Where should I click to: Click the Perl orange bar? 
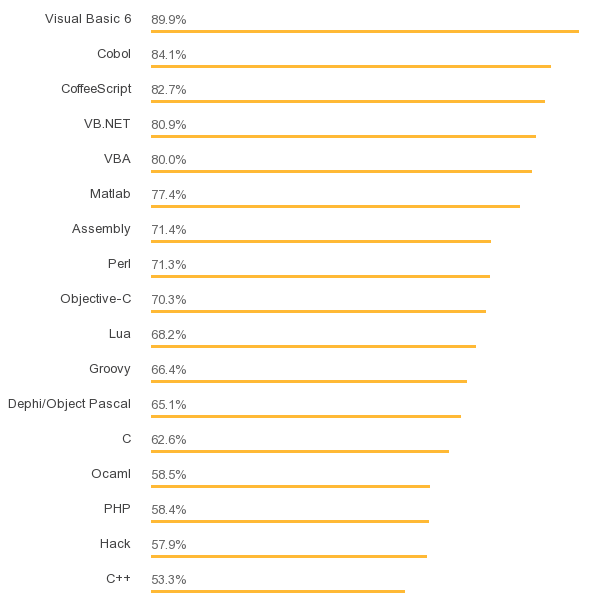pyautogui.click(x=320, y=276)
